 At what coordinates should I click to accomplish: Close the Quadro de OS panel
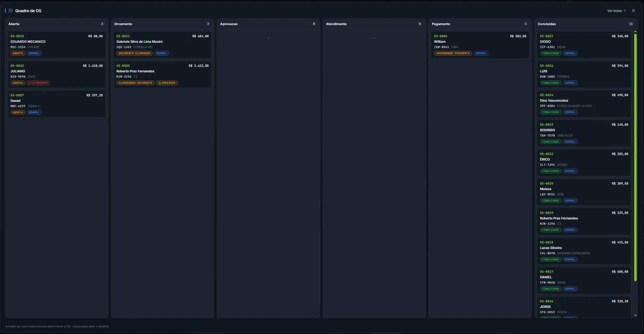[x=633, y=11]
